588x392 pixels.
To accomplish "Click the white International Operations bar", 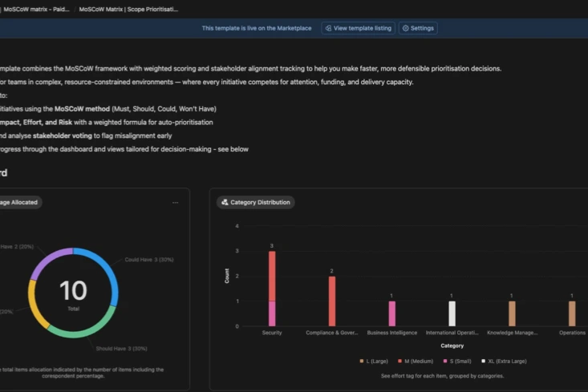I will pos(452,313).
